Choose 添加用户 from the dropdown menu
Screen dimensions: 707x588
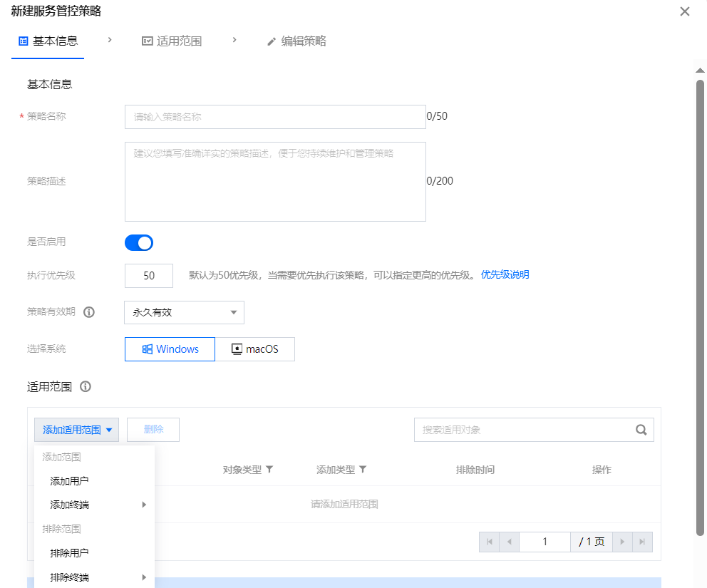[x=70, y=481]
